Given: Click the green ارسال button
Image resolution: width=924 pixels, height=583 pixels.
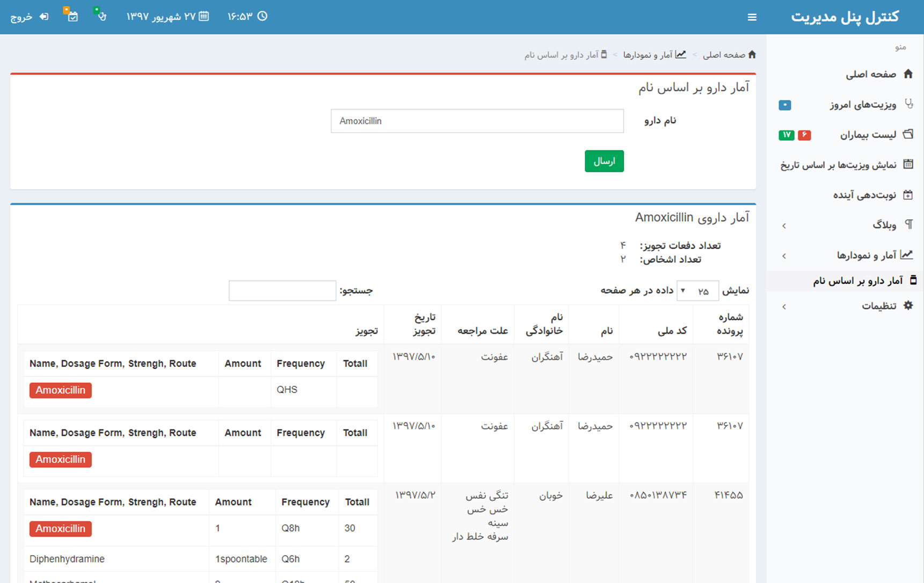Looking at the screenshot, I should (604, 161).
